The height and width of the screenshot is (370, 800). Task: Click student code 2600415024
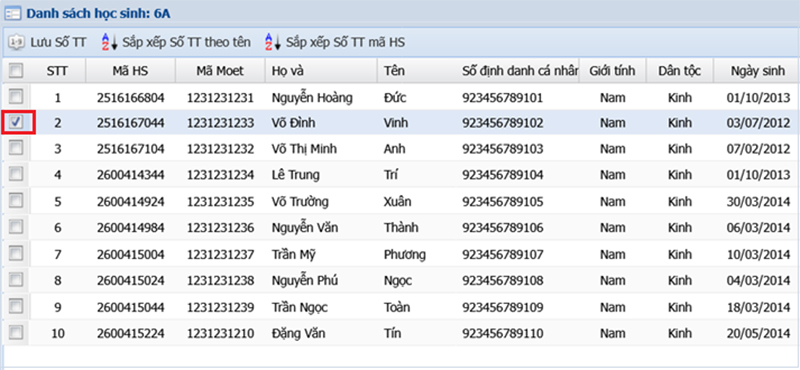131,281
